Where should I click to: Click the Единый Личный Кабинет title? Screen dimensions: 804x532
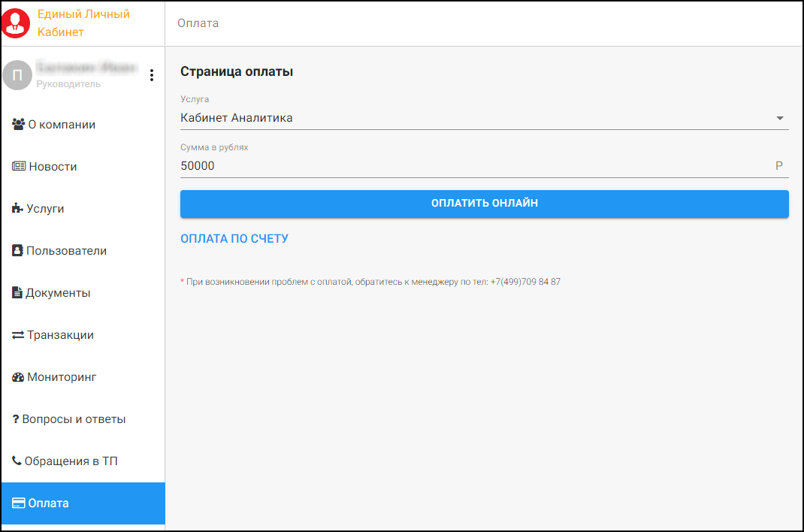83,23
